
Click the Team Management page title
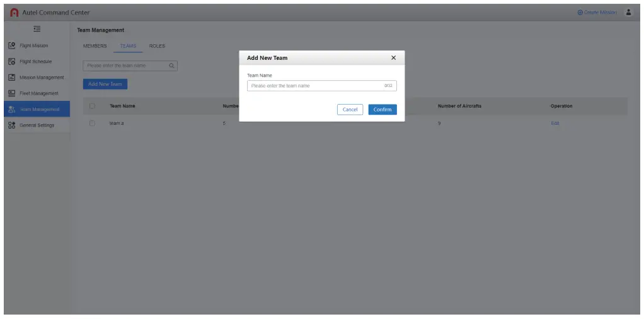[x=101, y=30]
